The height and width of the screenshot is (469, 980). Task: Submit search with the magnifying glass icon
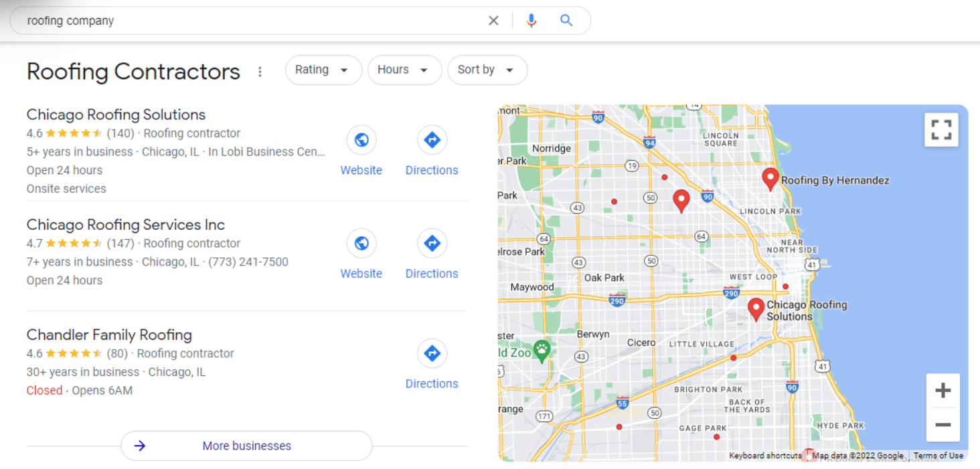566,21
